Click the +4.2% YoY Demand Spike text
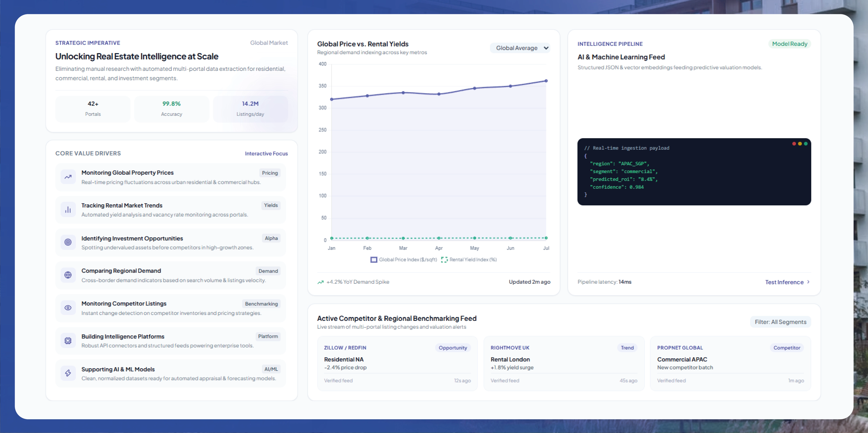The height and width of the screenshot is (433, 868). (358, 282)
